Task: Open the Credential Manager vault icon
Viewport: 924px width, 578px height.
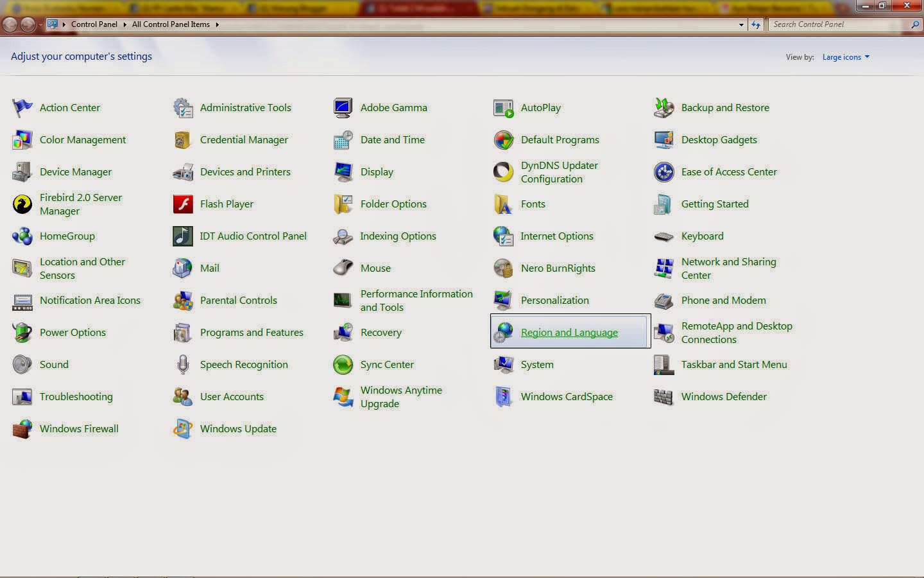Action: [x=183, y=140]
